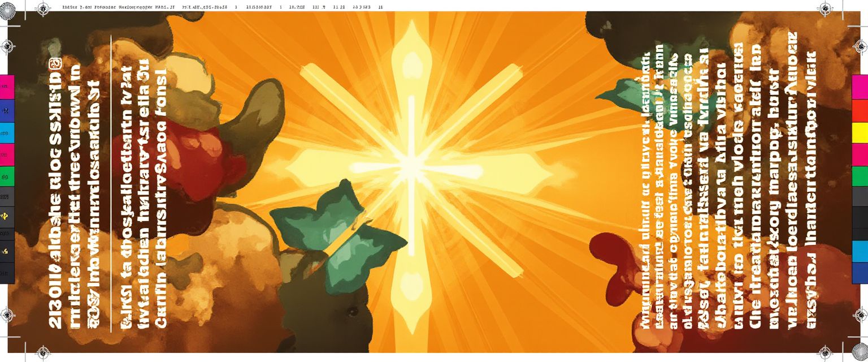Image resolution: width=868 pixels, height=362 pixels.
Task: Pick the red swatch in right color bar
Action: click(860, 110)
